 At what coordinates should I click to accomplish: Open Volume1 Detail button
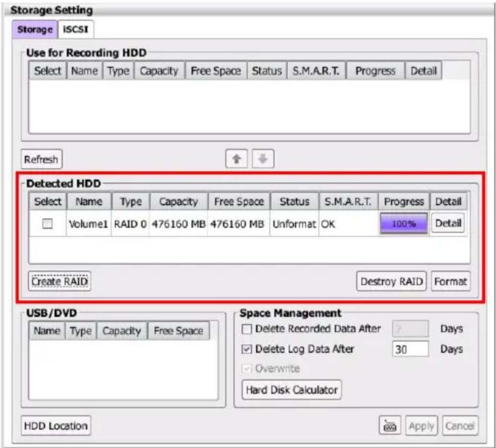[x=448, y=223]
